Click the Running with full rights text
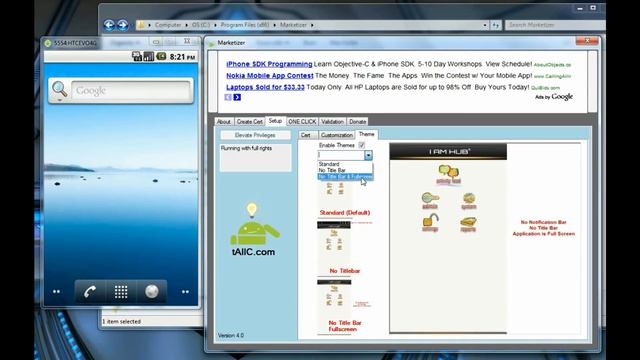The width and height of the screenshot is (640, 360). [x=247, y=148]
